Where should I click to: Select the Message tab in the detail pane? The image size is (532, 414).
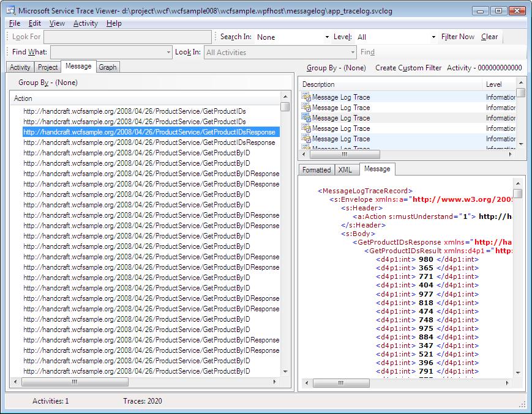click(377, 169)
